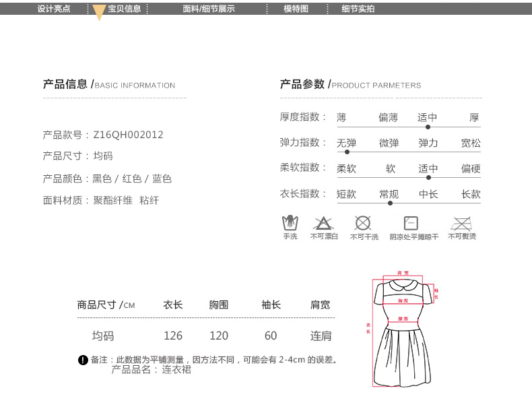Click the elasticity slider dot at 无弹
Viewport: 532px width, 413px height.
[x=347, y=152]
